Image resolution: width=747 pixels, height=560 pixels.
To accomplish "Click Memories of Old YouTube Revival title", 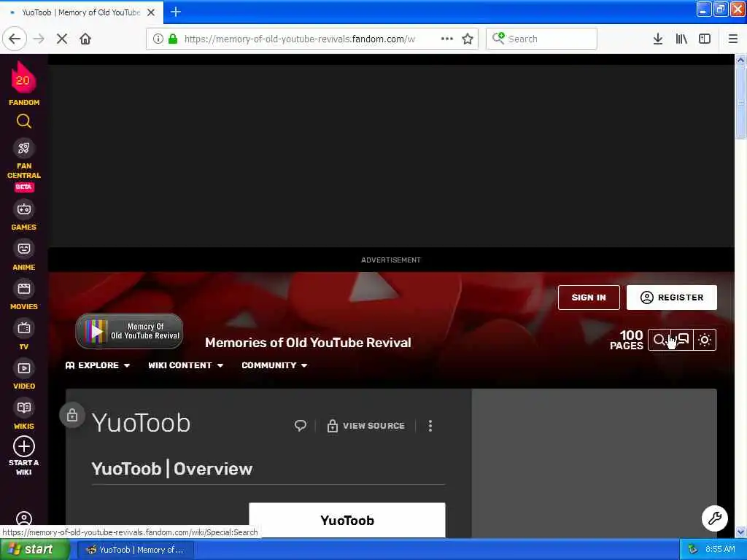I will (308, 343).
